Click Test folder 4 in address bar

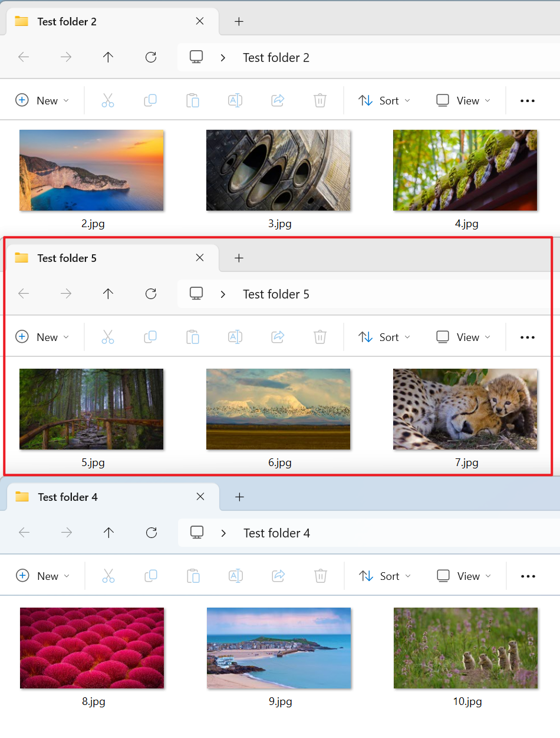(276, 533)
